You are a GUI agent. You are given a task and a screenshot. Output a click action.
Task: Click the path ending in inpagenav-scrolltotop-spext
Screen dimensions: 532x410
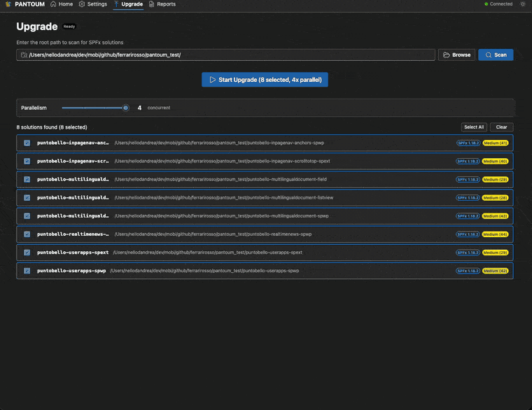222,161
